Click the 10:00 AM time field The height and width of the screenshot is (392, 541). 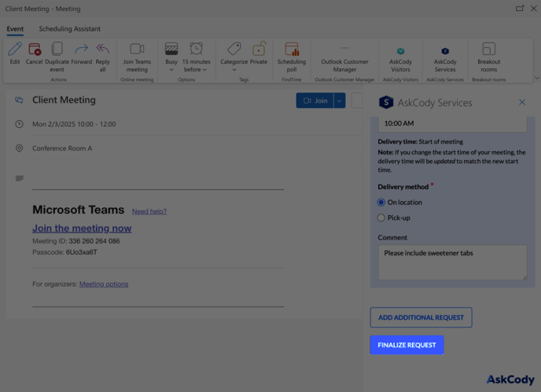(452, 123)
